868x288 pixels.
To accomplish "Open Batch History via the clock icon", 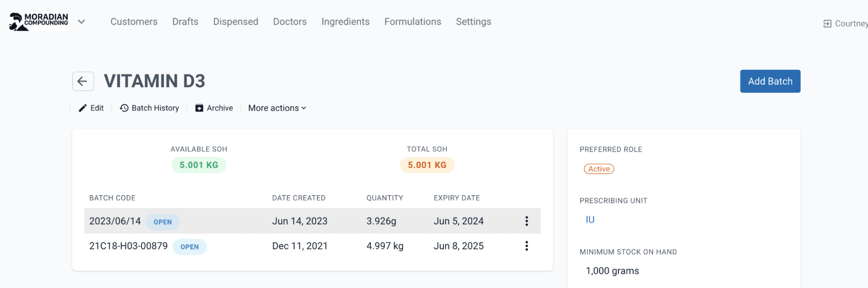I will (x=124, y=108).
